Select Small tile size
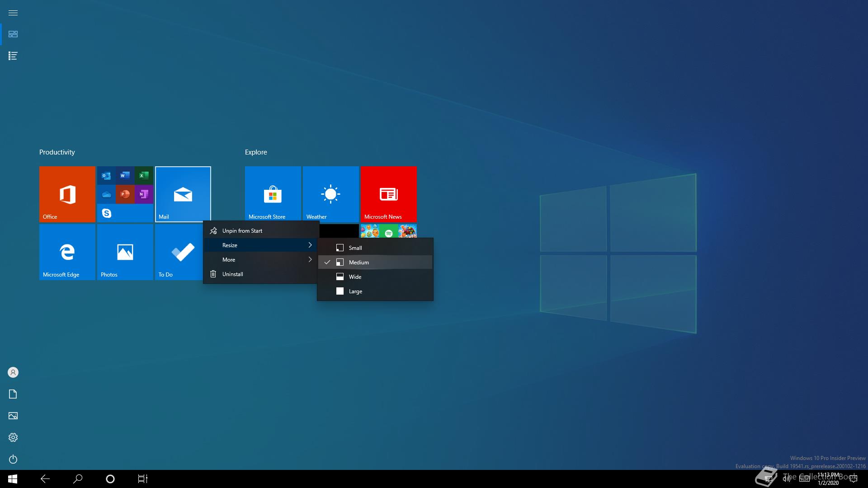The image size is (868, 488). [x=375, y=248]
